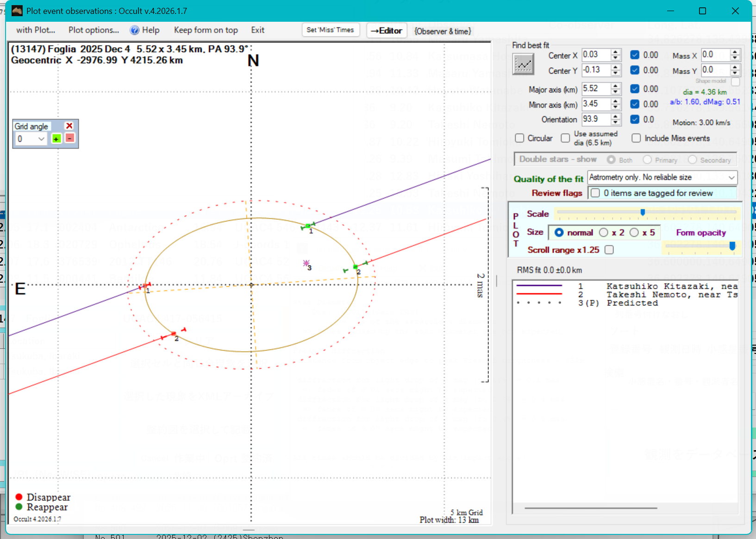Viewport: 756px width, 539px height.
Task: Increase Center X with up spinner arrow
Action: pyautogui.click(x=615, y=52)
